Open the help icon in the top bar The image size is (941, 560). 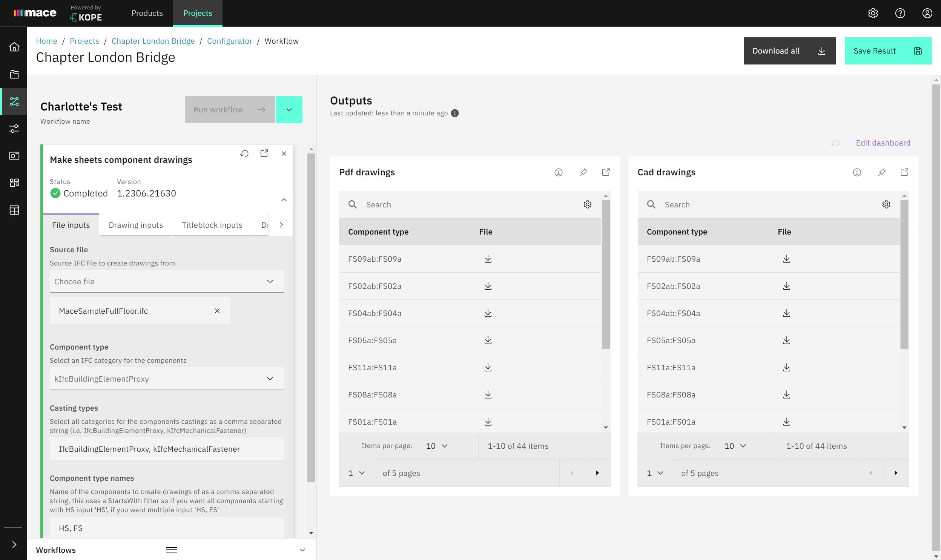[x=900, y=13]
